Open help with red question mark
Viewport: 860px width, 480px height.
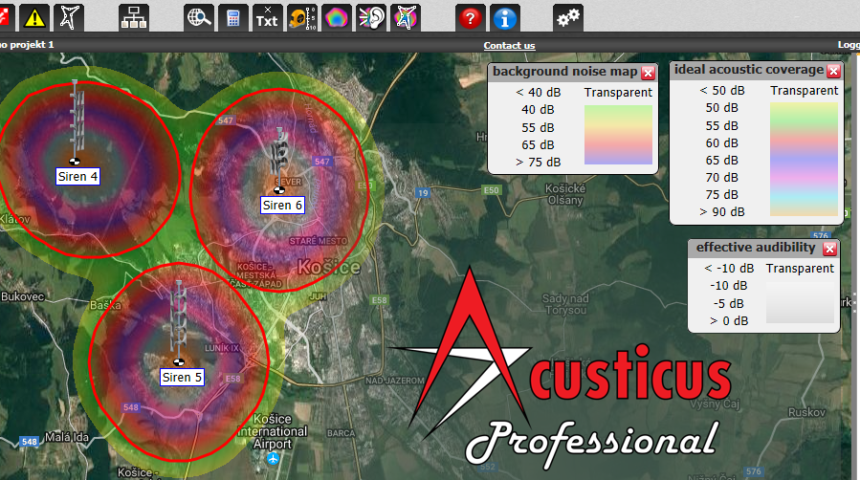click(x=470, y=18)
